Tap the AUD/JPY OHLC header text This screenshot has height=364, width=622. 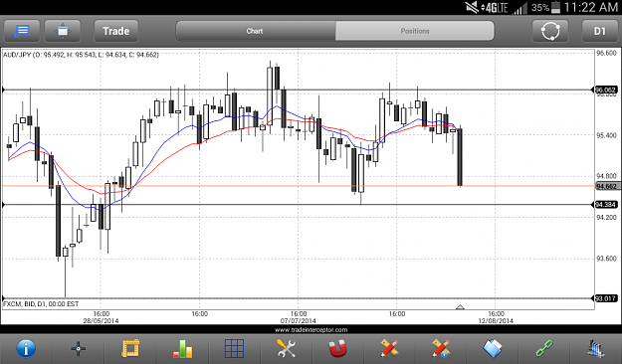(x=81, y=55)
